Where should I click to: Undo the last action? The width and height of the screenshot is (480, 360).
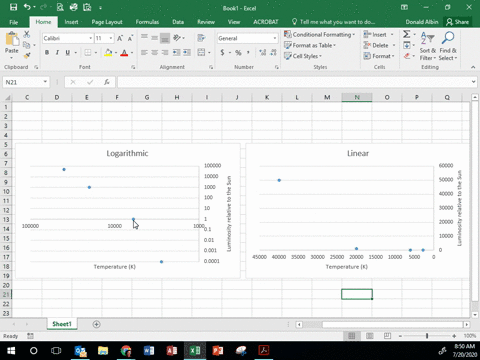tap(27, 7)
